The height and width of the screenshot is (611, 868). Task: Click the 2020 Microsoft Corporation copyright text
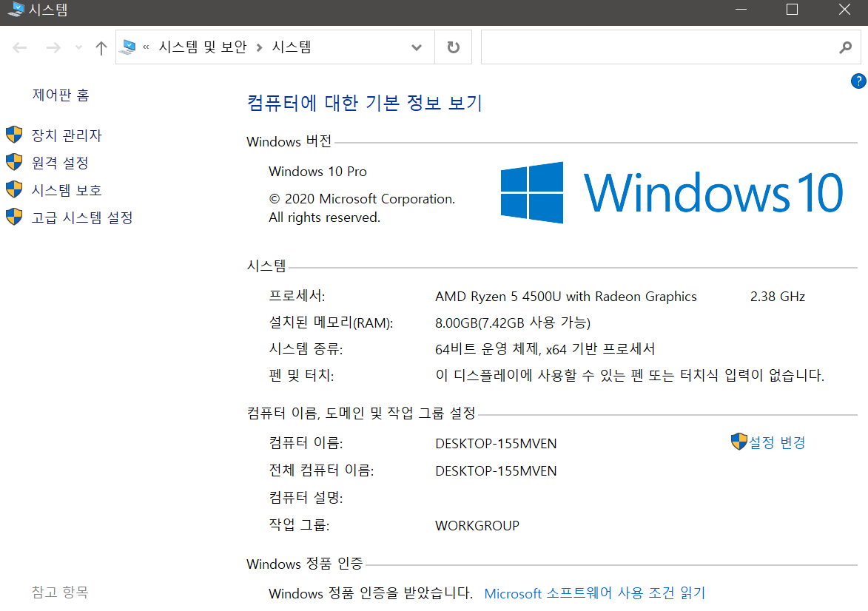point(362,208)
